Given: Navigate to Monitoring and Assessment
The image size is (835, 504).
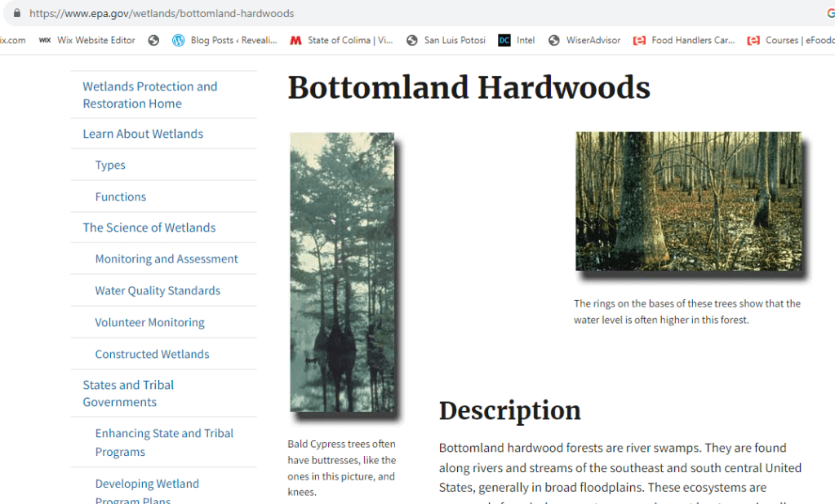Looking at the screenshot, I should (167, 259).
